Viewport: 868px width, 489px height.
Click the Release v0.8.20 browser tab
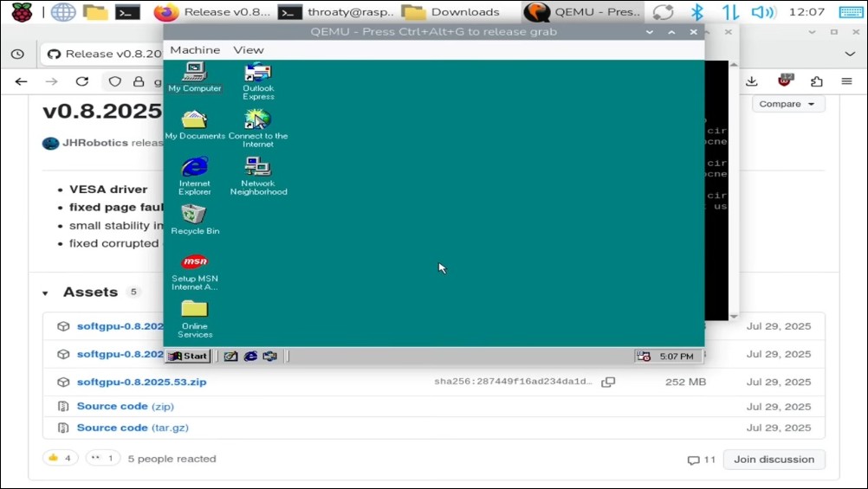point(104,54)
